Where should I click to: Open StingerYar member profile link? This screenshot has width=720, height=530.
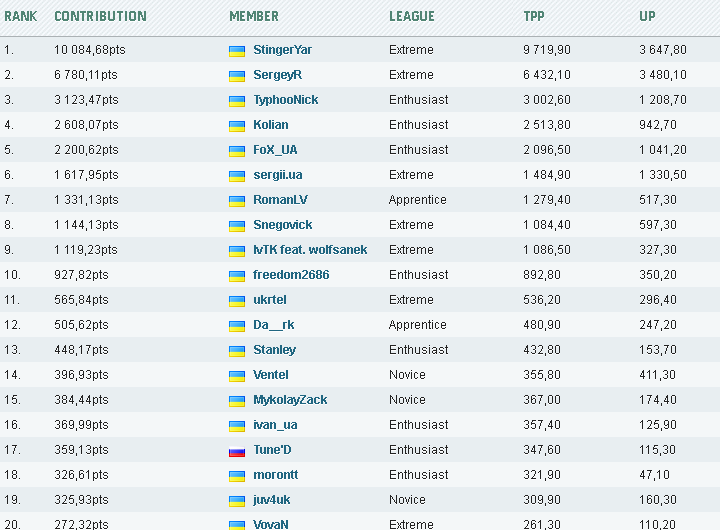(282, 50)
